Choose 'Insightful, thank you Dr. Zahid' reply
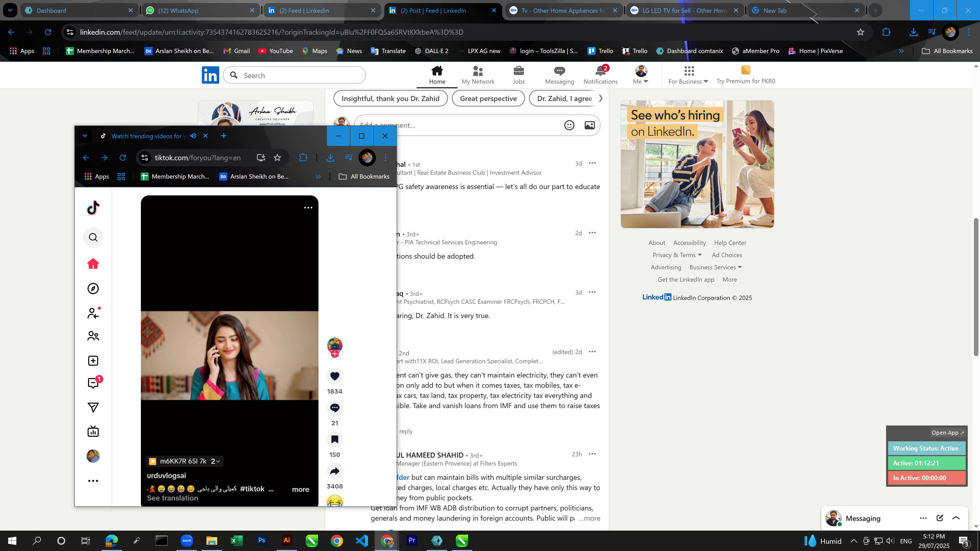The image size is (980, 551). tap(390, 98)
